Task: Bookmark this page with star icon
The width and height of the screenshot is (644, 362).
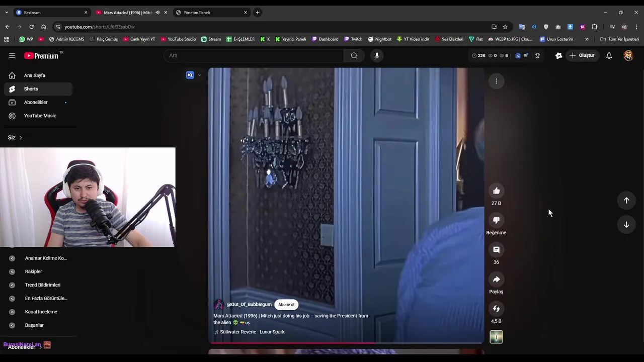Action: [505, 27]
